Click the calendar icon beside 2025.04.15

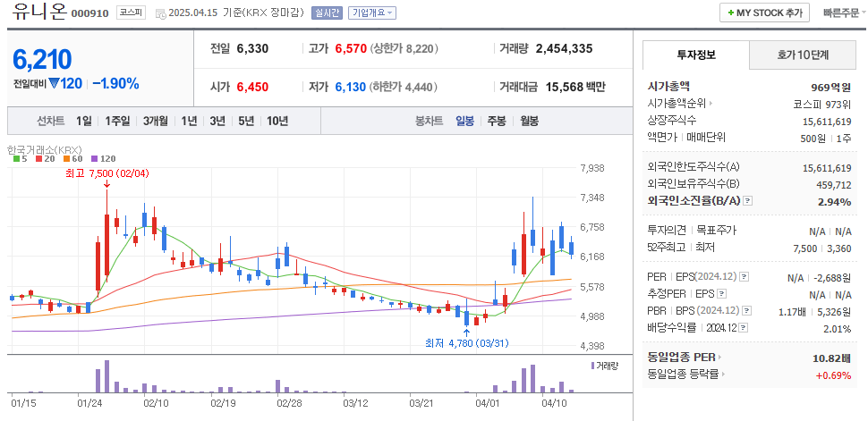point(160,13)
